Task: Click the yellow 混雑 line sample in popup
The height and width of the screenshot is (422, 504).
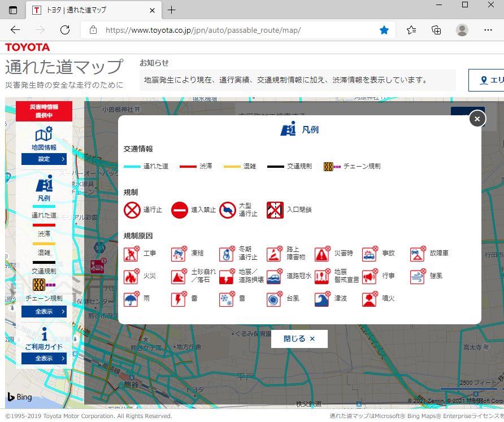Action: pyautogui.click(x=232, y=167)
